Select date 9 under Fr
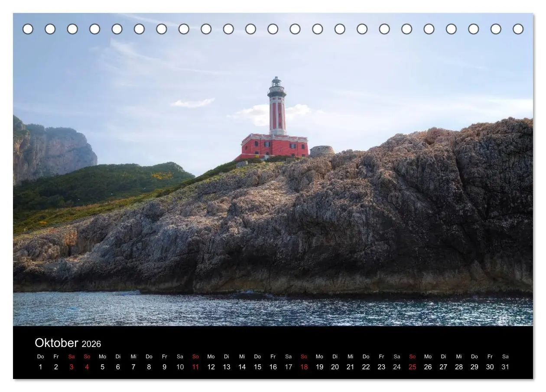 (x=165, y=367)
